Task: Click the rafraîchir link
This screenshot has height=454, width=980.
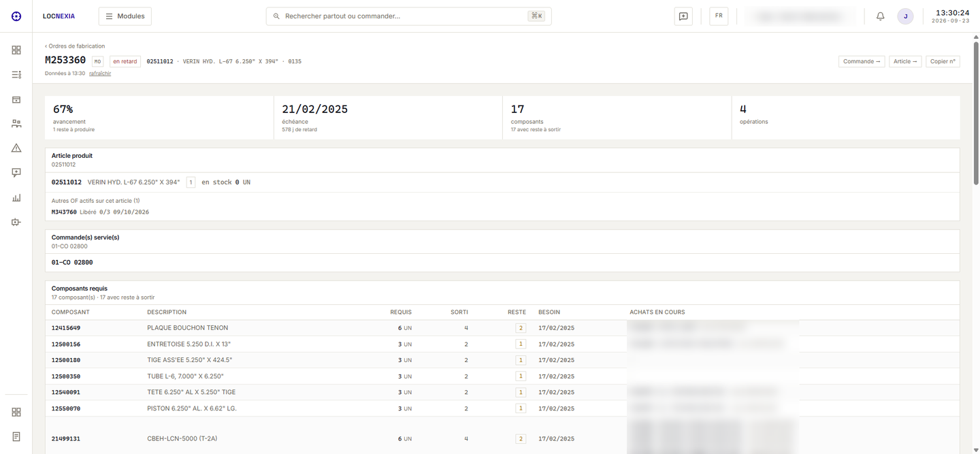Action: pos(100,74)
